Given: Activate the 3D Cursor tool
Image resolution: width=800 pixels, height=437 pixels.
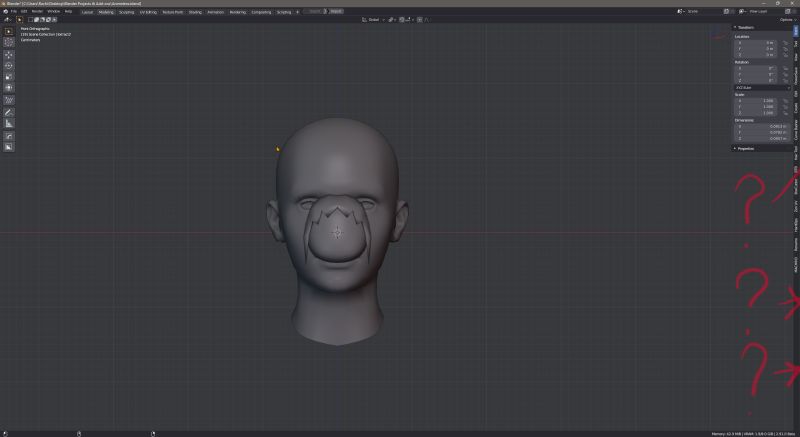Looking at the screenshot, I should coord(9,42).
